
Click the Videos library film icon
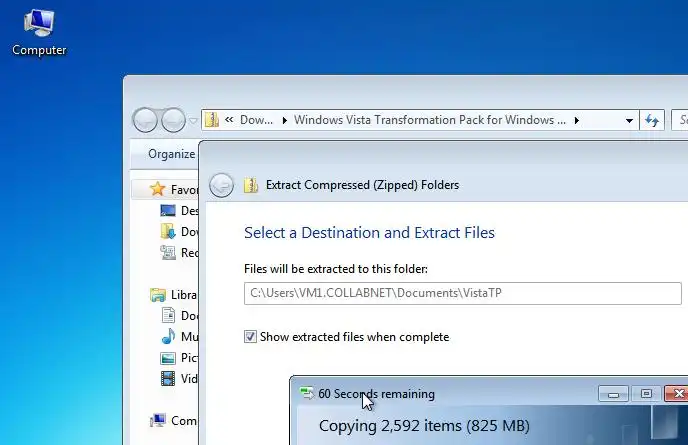168,378
